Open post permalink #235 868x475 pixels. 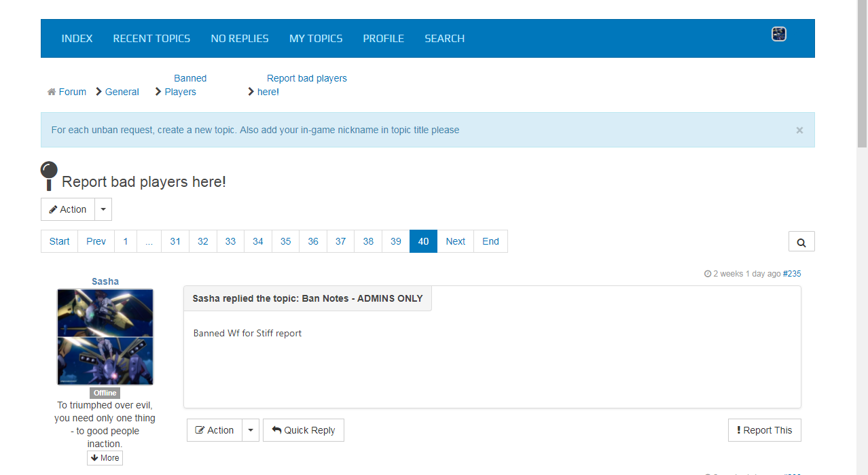pos(792,274)
